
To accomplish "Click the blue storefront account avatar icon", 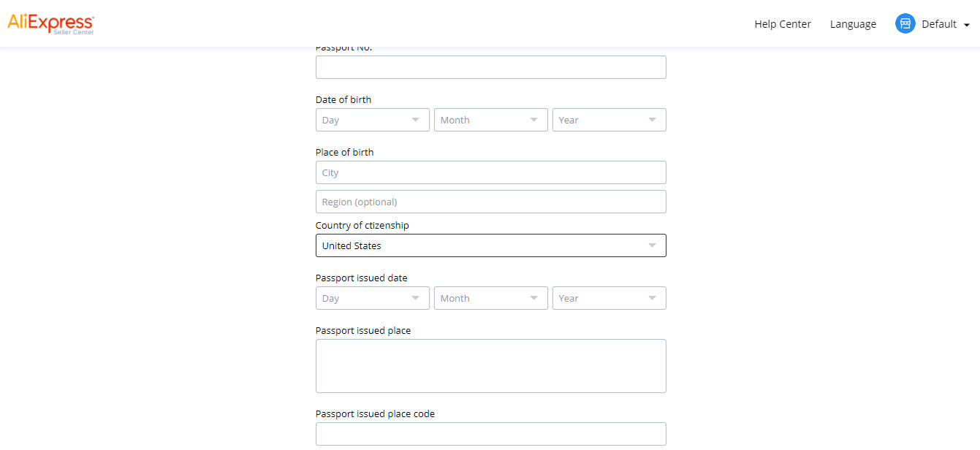I will 905,23.
